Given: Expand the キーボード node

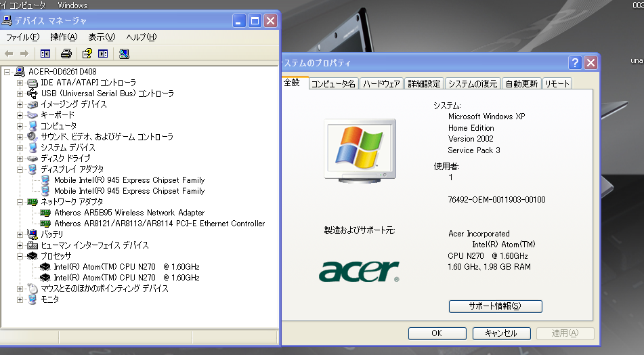Looking at the screenshot, I should [20, 115].
